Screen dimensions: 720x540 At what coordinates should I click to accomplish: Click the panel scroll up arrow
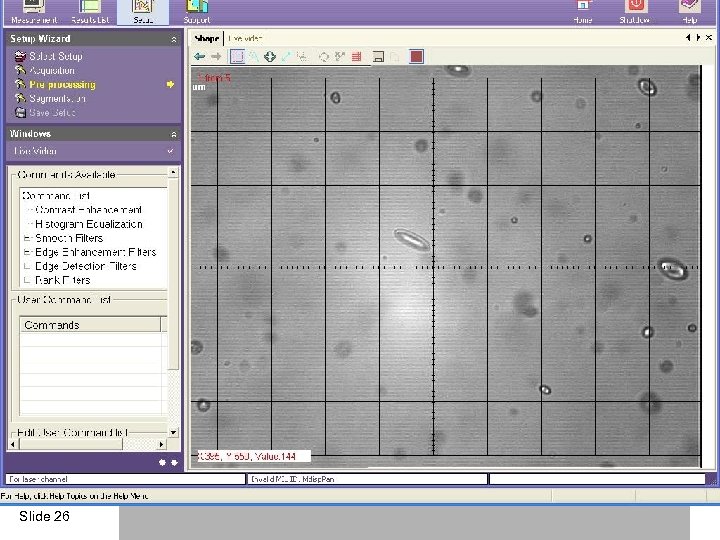coord(173,172)
